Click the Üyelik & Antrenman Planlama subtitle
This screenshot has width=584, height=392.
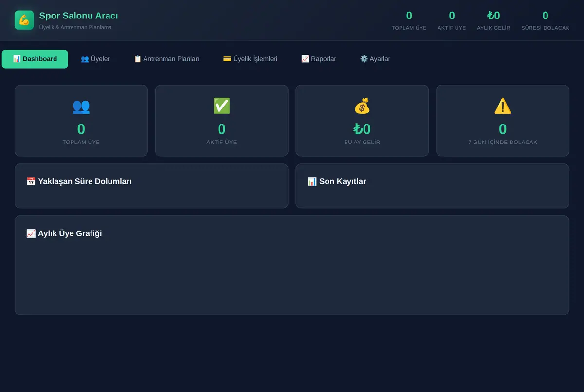click(x=75, y=27)
